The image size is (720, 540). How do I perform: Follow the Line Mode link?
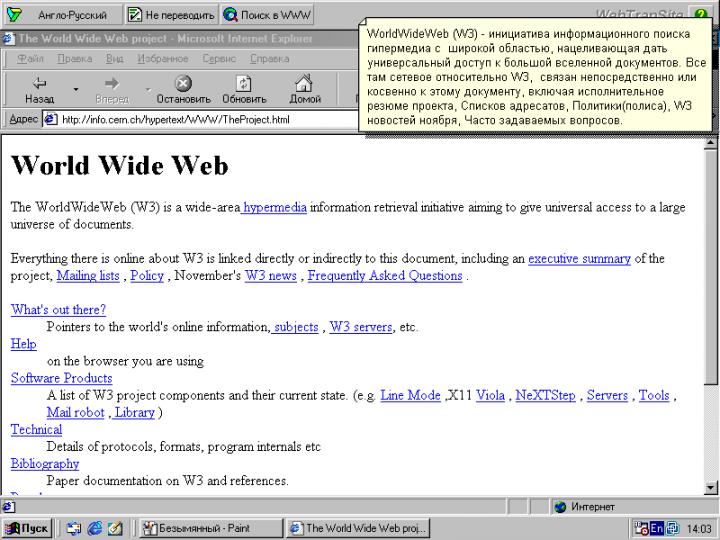coord(411,395)
